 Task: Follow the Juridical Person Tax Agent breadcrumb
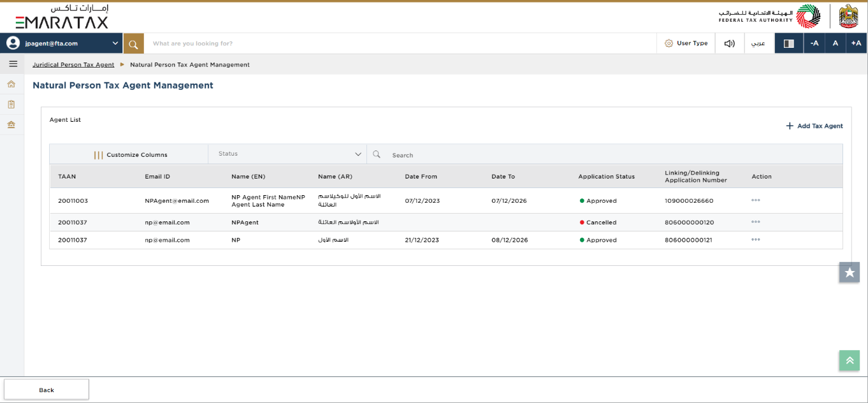pyautogui.click(x=73, y=64)
